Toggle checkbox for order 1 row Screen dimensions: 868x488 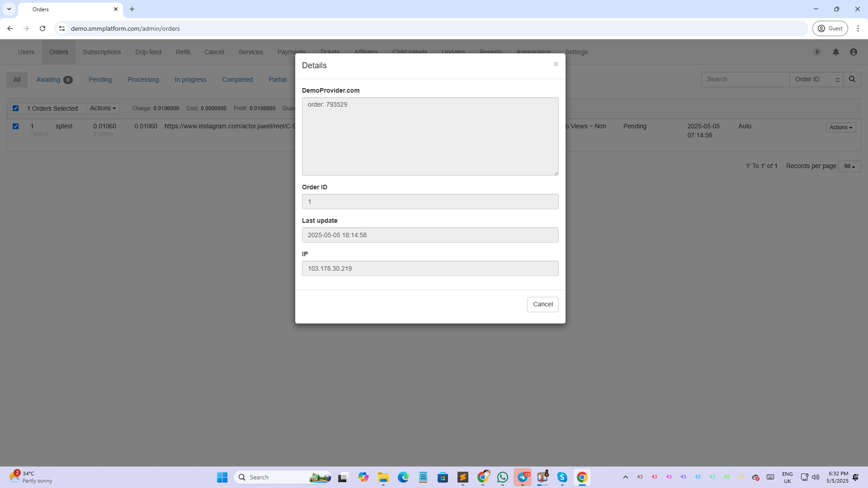(x=16, y=127)
